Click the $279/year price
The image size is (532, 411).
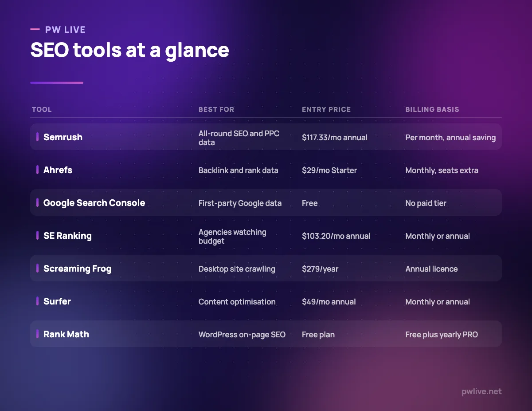pos(320,269)
